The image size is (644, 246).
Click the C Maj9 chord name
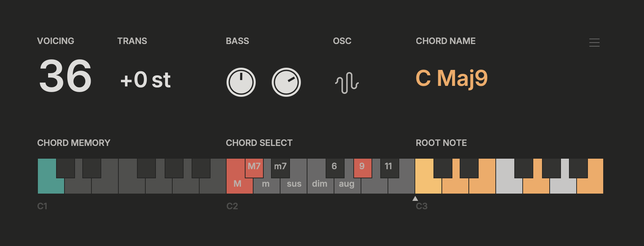pos(452,78)
